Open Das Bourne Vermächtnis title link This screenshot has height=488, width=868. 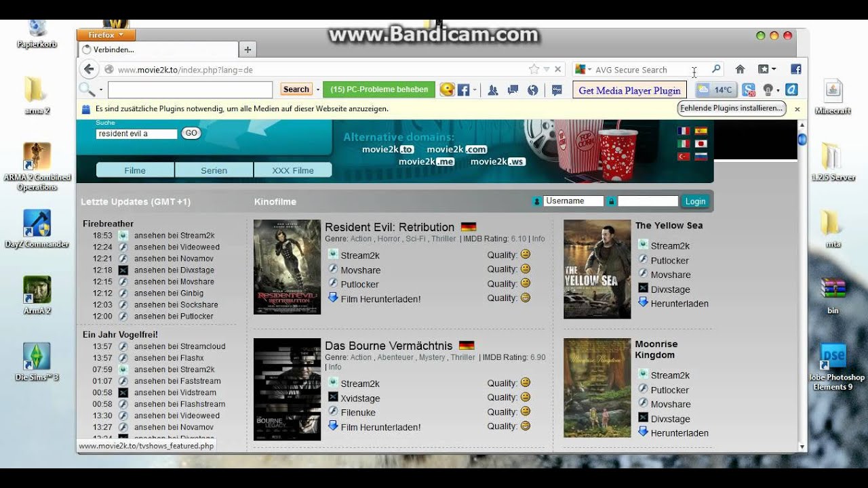pos(389,346)
